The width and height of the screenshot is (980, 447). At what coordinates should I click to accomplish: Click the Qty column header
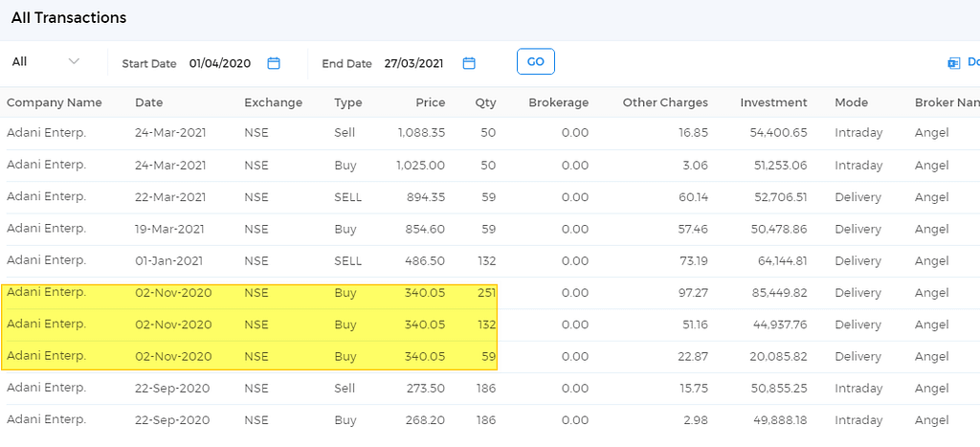485,102
